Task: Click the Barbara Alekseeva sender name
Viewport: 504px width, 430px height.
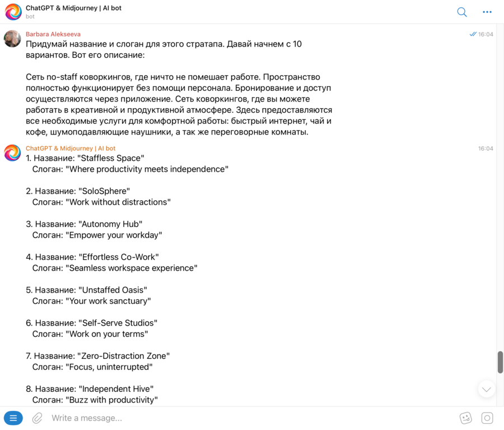Action: pos(53,34)
